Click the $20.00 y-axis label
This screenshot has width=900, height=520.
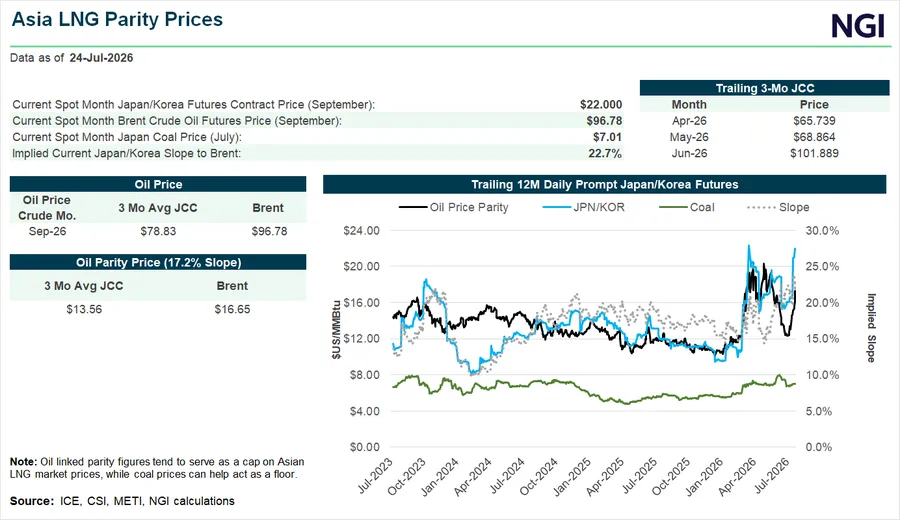(x=362, y=266)
